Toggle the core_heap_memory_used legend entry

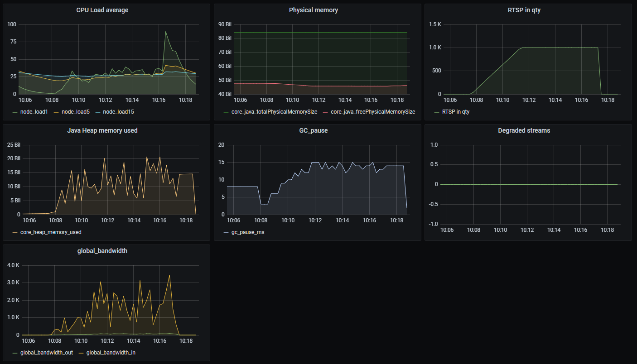51,232
